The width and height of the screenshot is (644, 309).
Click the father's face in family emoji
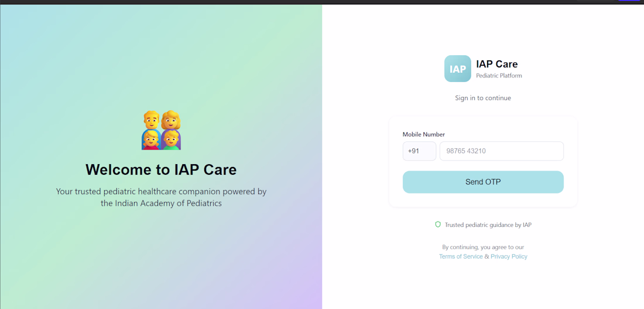[151, 121]
